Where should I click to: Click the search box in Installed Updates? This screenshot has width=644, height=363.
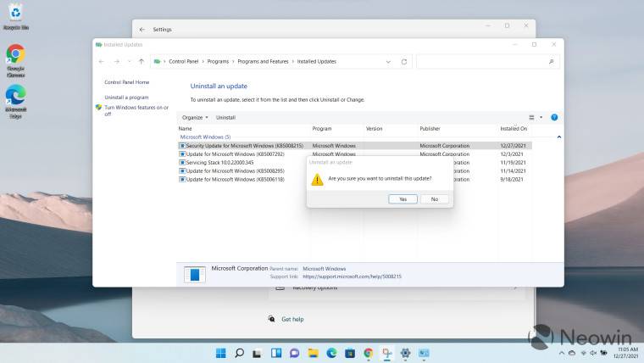pos(487,61)
